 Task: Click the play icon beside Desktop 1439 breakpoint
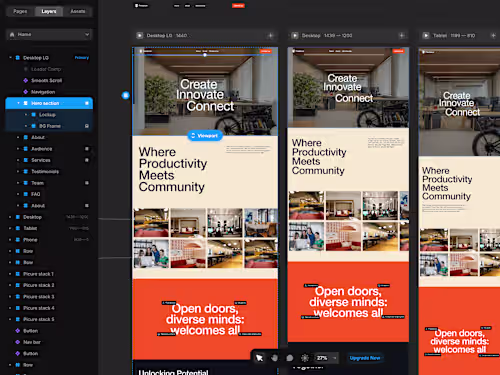click(x=295, y=35)
